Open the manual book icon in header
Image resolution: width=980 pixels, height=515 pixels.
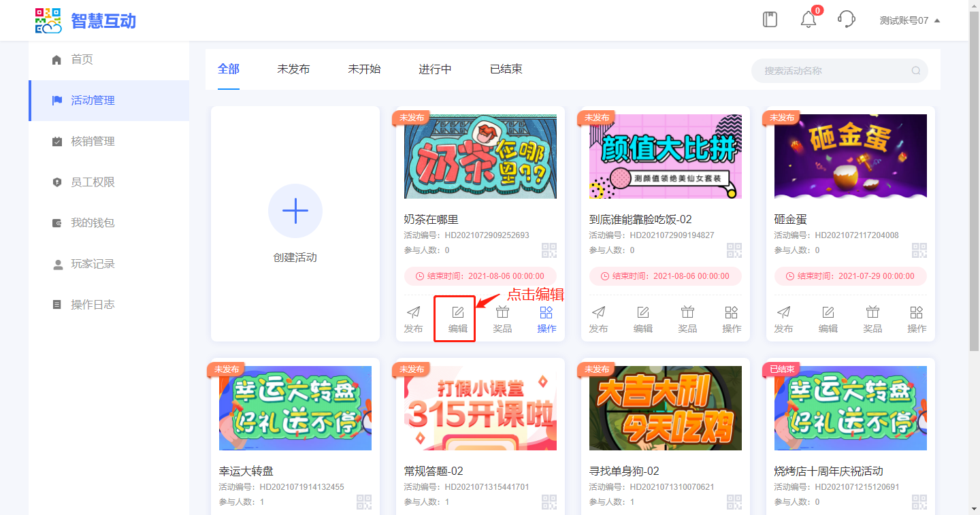[770, 19]
